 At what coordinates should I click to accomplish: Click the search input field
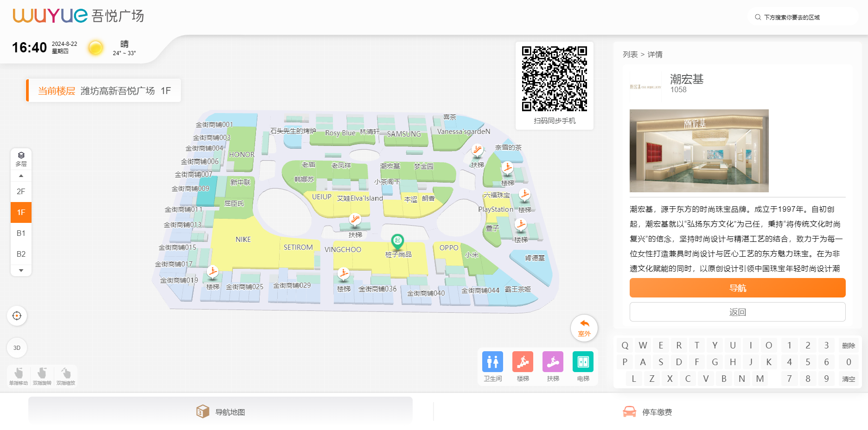(x=804, y=17)
